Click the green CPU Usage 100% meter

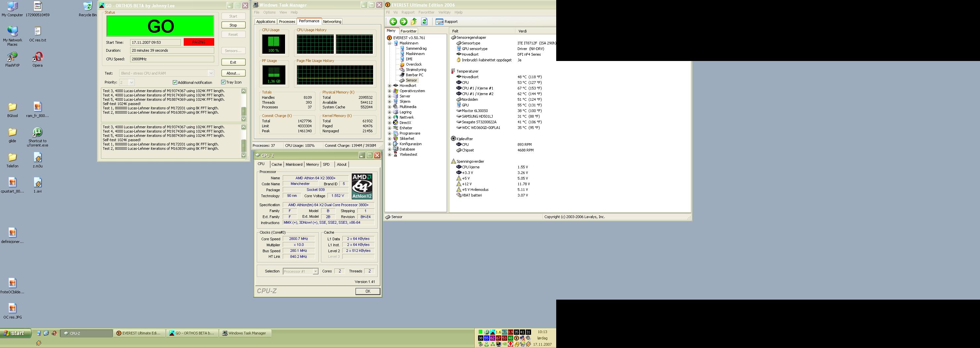[x=273, y=44]
